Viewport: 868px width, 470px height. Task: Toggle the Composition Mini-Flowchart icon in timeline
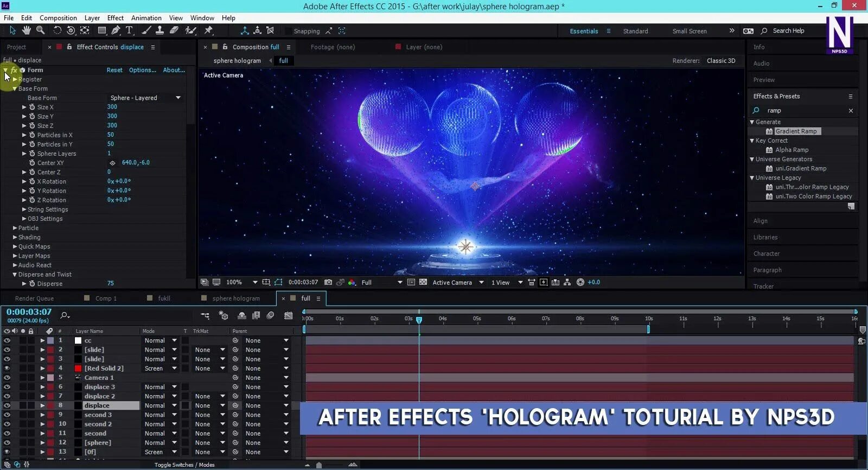point(205,315)
